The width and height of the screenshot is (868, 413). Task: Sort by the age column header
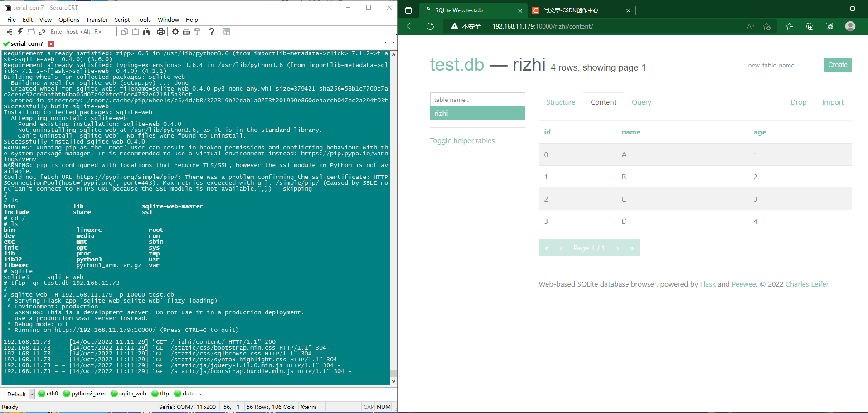pyautogui.click(x=760, y=132)
